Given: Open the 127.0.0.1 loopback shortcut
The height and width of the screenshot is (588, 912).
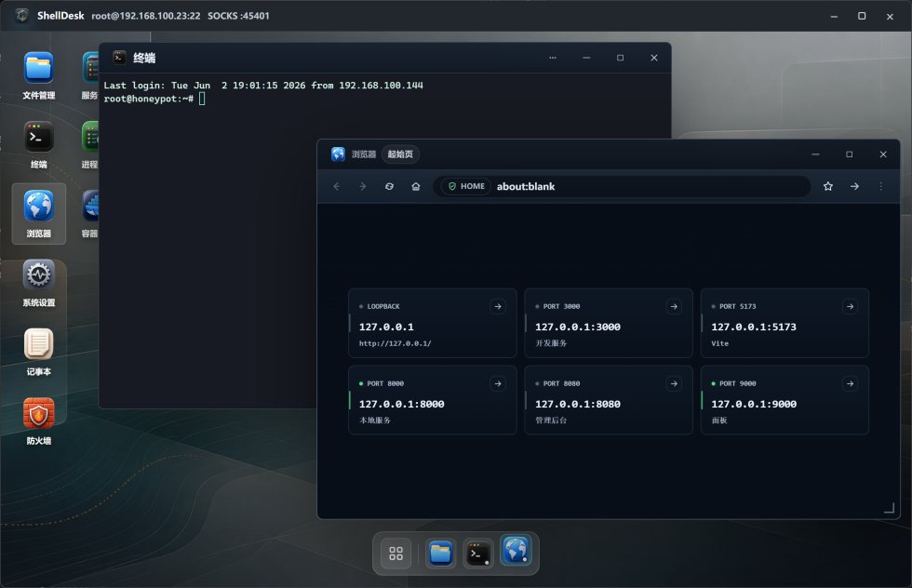Looking at the screenshot, I should (432, 323).
